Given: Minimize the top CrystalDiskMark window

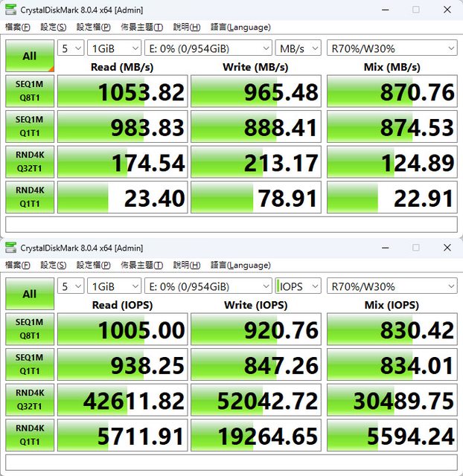Looking at the screenshot, I should (386, 10).
